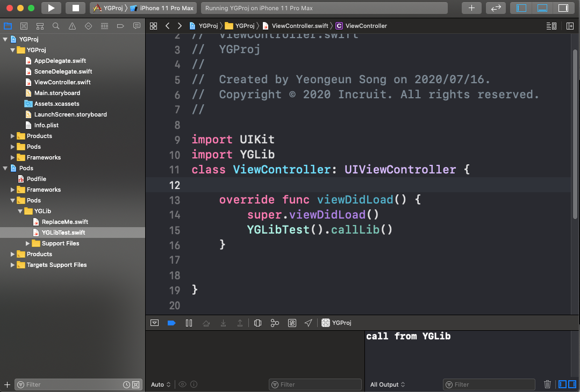Open the Debug navigator
The height and width of the screenshot is (392, 580).
tap(105, 26)
